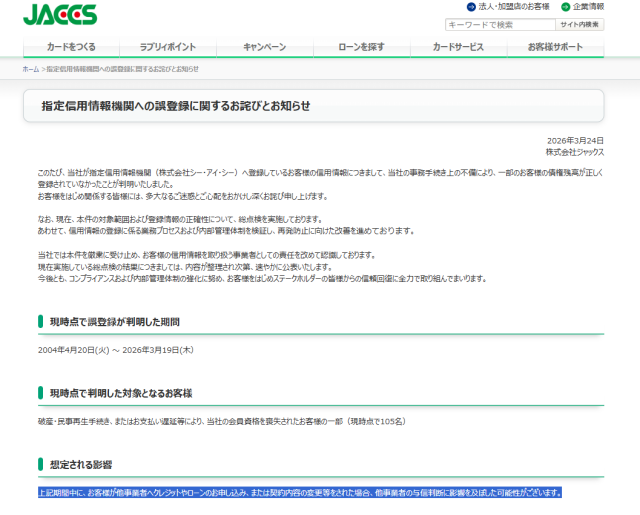Open the お客様サポート menu
Image resolution: width=640 pixels, height=515 pixels.
tap(555, 47)
